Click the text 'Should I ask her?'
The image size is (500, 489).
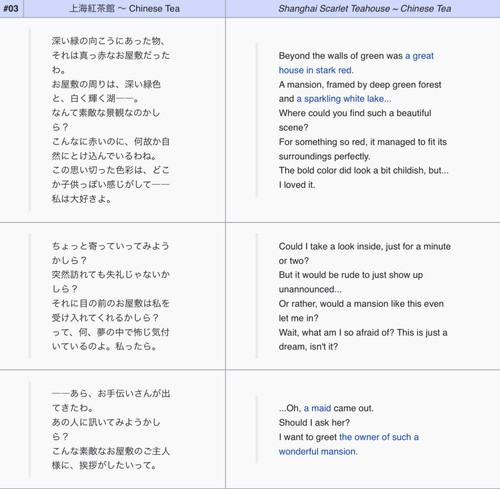[x=314, y=423]
